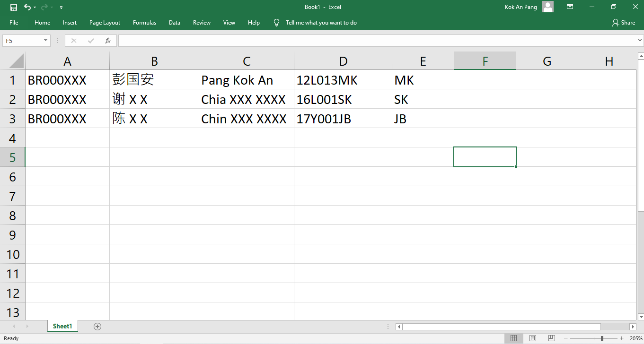The height and width of the screenshot is (344, 644).
Task: Add a new worksheet with the plus icon
Action: tap(97, 326)
